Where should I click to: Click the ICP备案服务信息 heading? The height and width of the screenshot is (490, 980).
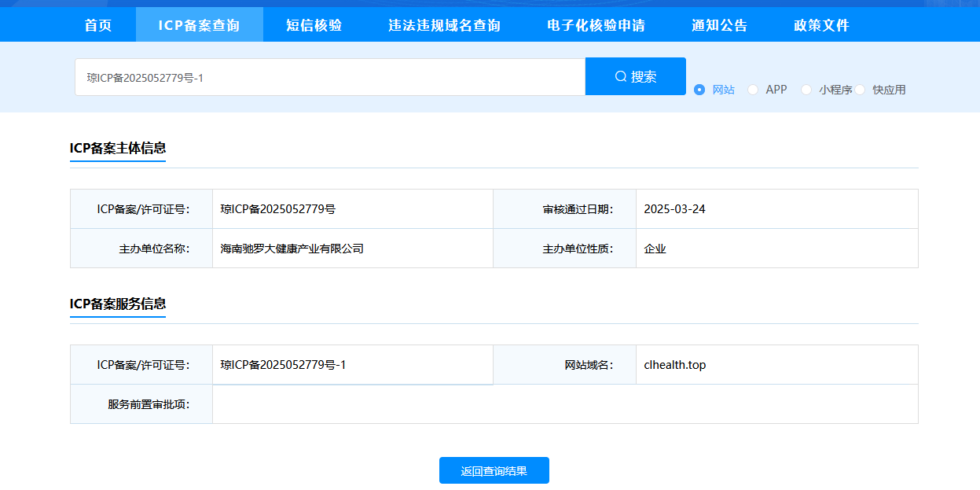118,304
